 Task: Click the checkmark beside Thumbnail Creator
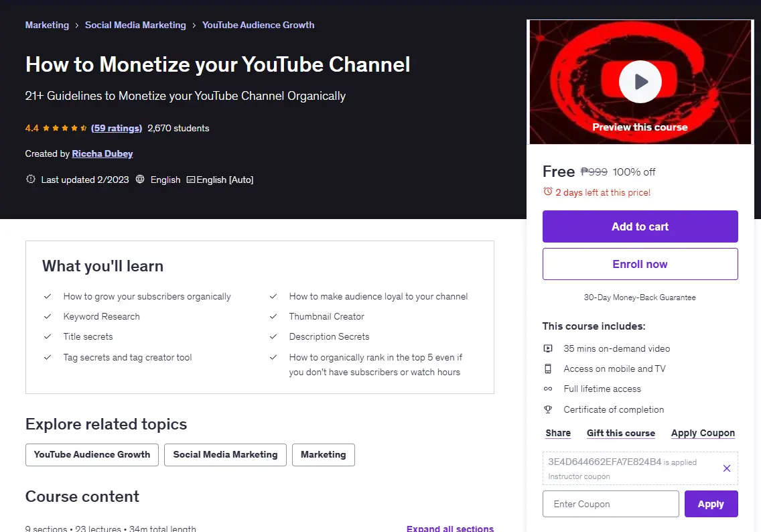coord(273,316)
